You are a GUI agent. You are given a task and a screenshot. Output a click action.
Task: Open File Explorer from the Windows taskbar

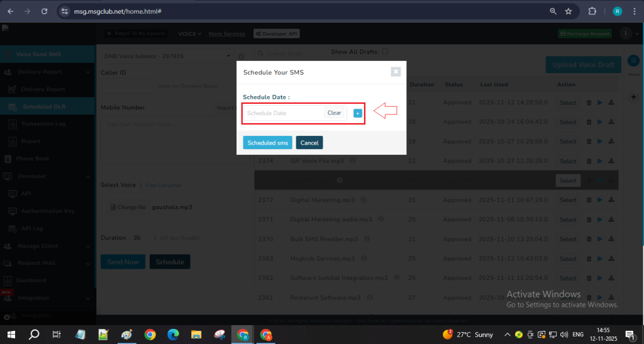click(196, 335)
